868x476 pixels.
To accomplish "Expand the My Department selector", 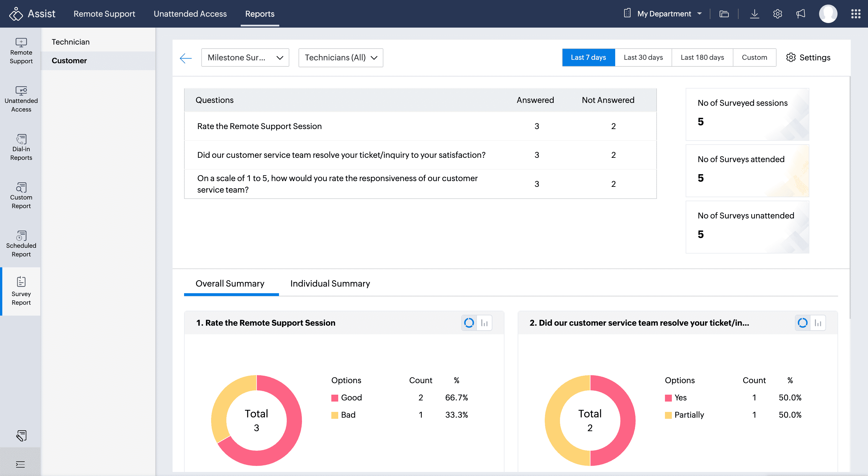I will [664, 14].
